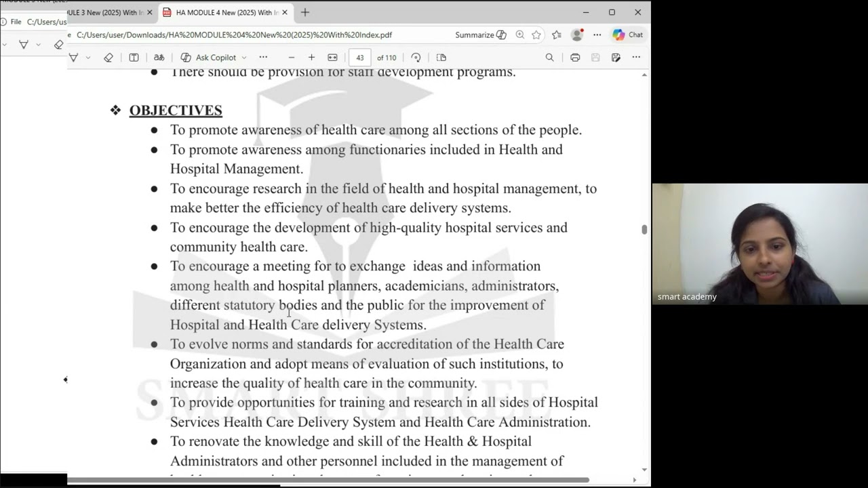
Task: Zoom in the PDF with the plus button
Action: pyautogui.click(x=311, y=58)
